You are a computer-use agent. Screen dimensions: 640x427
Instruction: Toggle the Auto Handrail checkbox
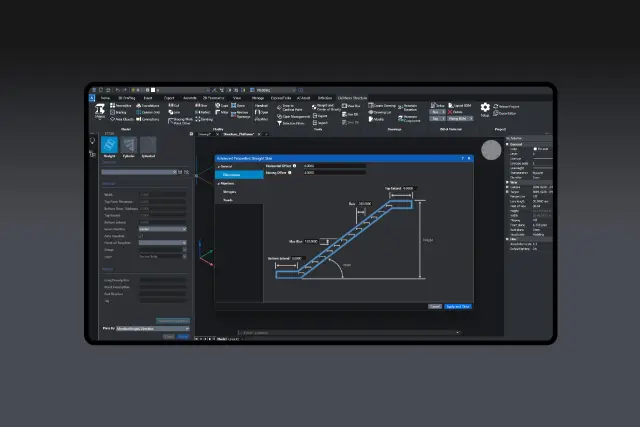[141, 236]
